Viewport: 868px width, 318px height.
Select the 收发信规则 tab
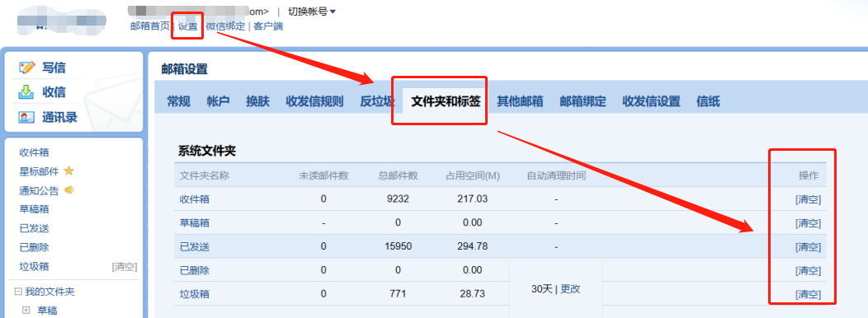pyautogui.click(x=314, y=102)
